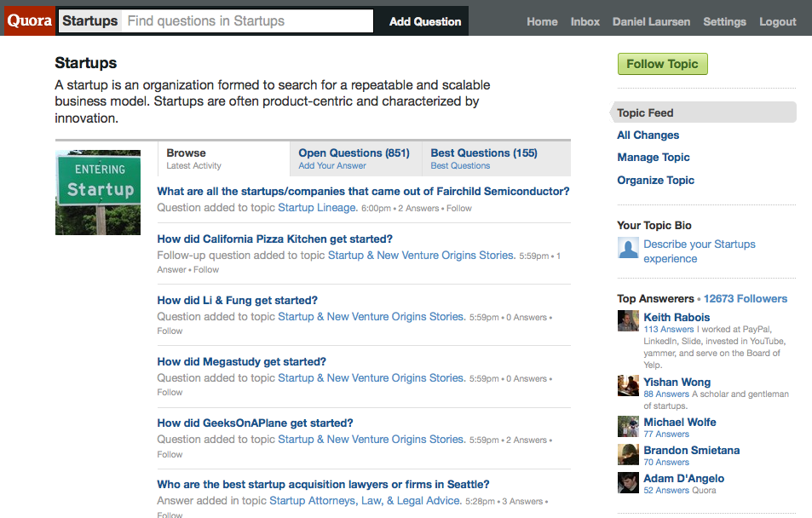The width and height of the screenshot is (812, 518).
Task: Click Yishan Wong's profile avatar
Action: click(x=628, y=385)
